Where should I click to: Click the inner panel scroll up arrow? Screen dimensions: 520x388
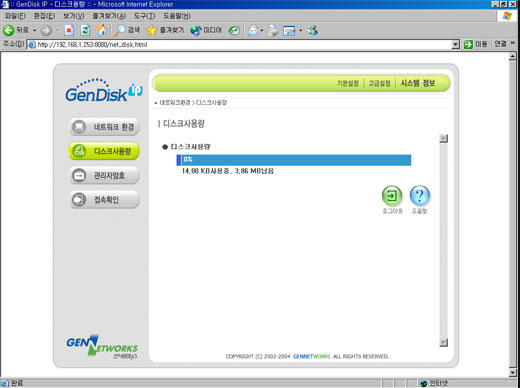[x=443, y=138]
